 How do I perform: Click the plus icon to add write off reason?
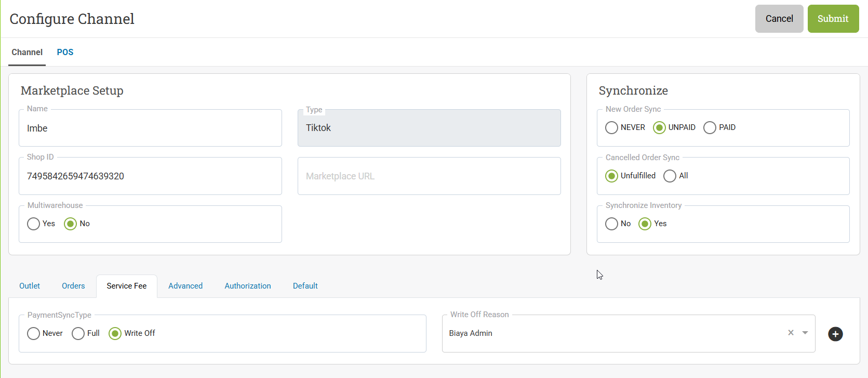click(x=835, y=334)
